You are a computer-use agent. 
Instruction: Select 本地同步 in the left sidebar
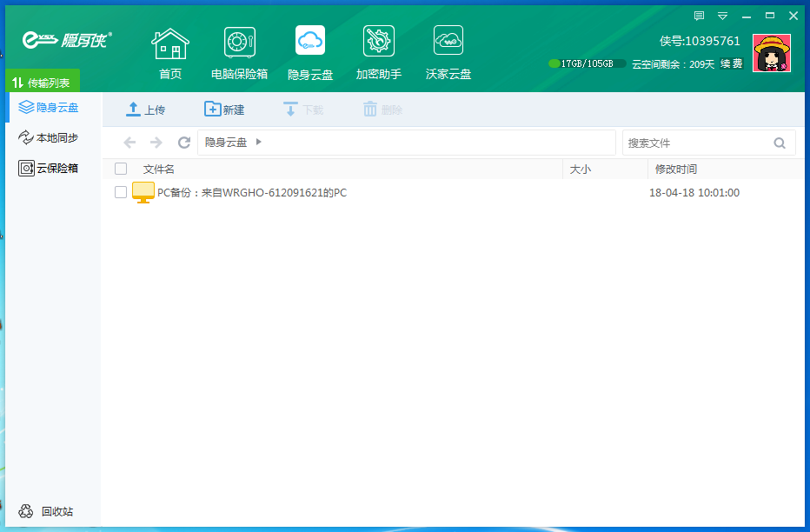tap(49, 138)
